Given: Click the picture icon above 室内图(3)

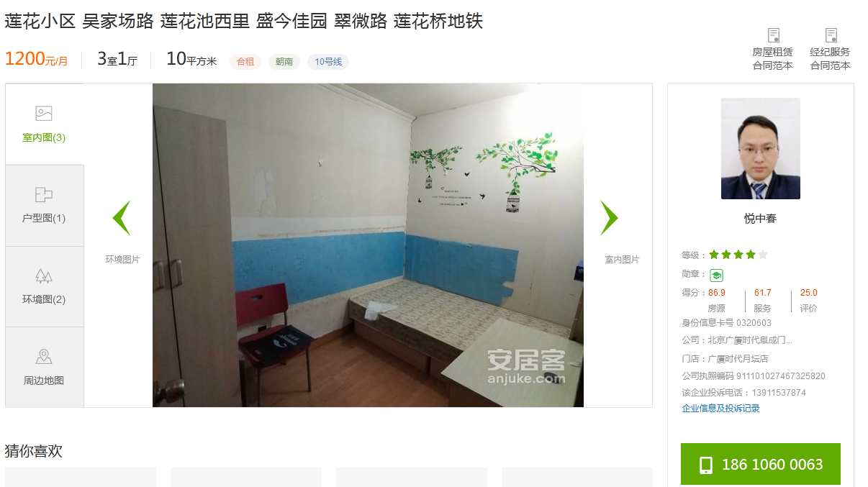Looking at the screenshot, I should coord(44,114).
